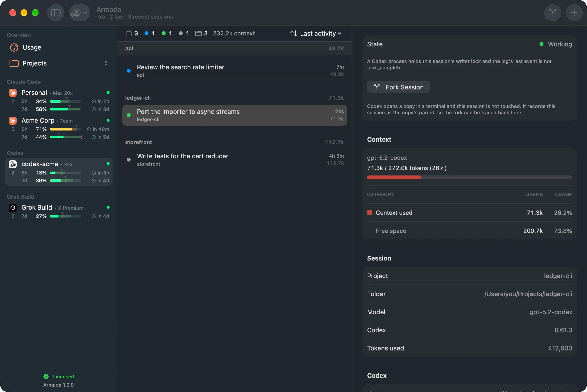Screen dimensions: 587x392
Task: Open the add account dropdown
Action: point(79,12)
